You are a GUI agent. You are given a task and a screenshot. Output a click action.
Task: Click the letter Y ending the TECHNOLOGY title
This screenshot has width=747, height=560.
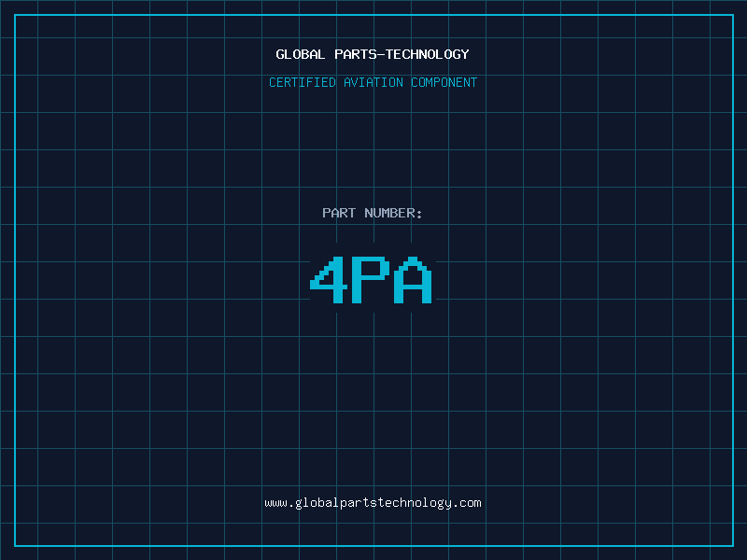click(x=465, y=54)
